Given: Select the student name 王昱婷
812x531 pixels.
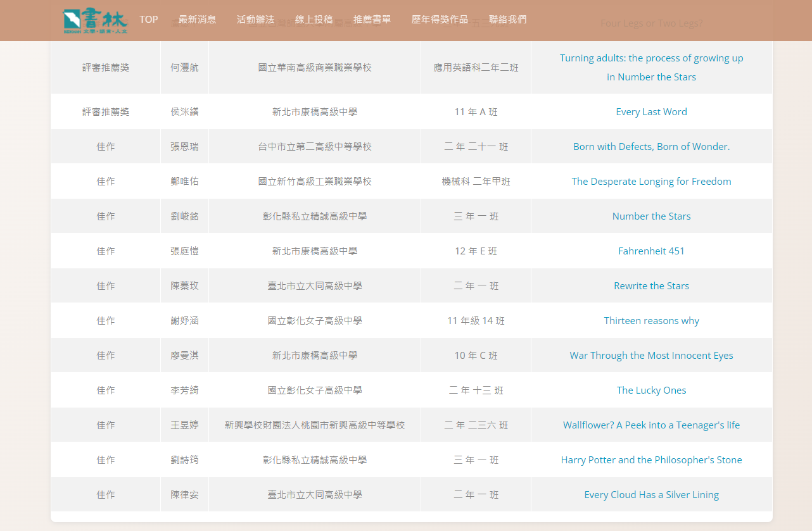Looking at the screenshot, I should point(184,425).
